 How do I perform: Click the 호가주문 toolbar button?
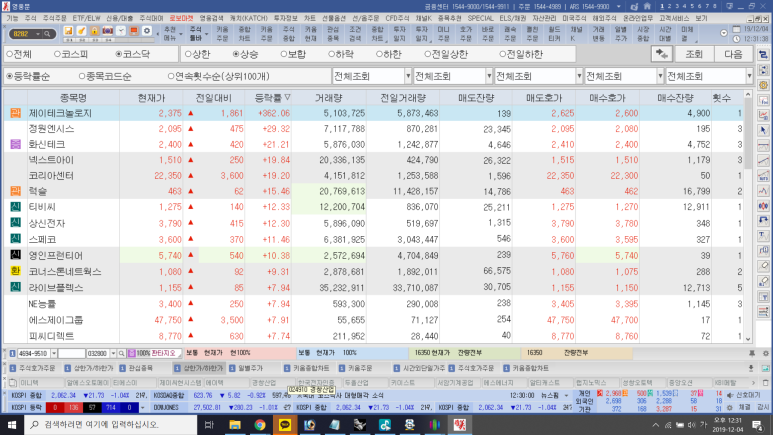pos(465,34)
